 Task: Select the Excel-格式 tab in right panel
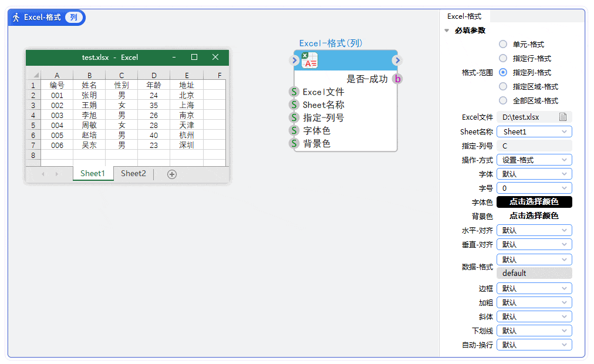click(464, 16)
